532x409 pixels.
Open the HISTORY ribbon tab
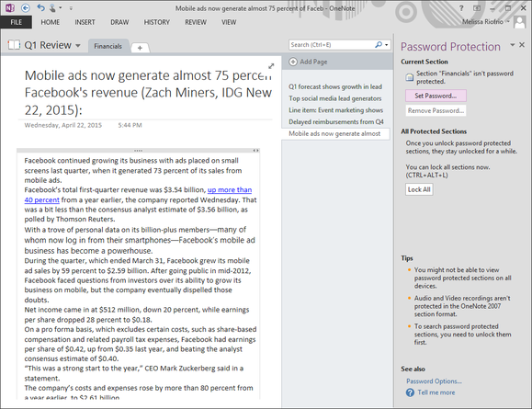[x=157, y=22]
